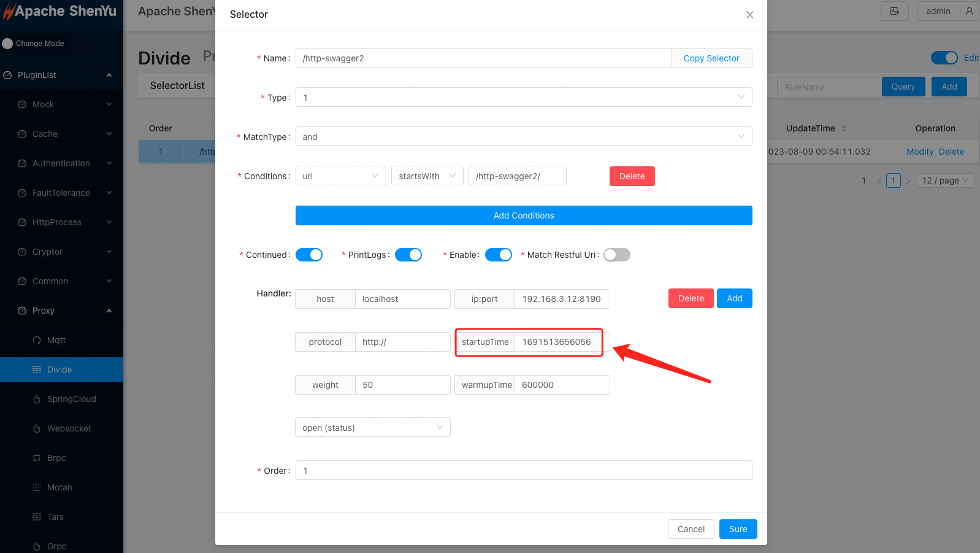This screenshot has width=980, height=553.
Task: Click the Copy Selector button
Action: [x=711, y=58]
